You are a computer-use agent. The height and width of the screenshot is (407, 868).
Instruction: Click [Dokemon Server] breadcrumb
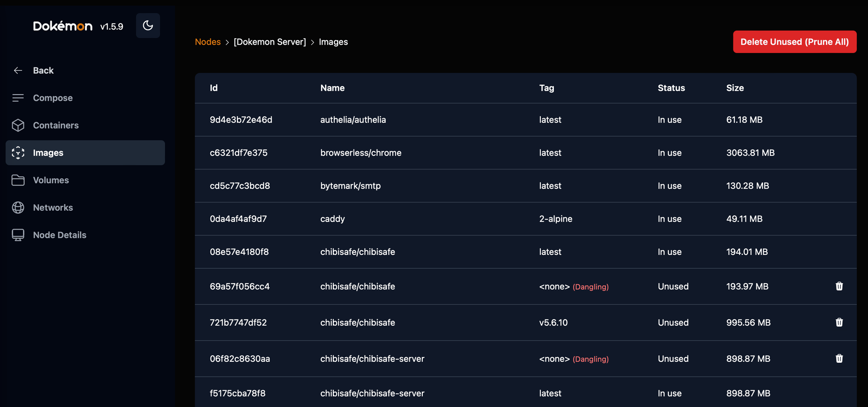[270, 42]
